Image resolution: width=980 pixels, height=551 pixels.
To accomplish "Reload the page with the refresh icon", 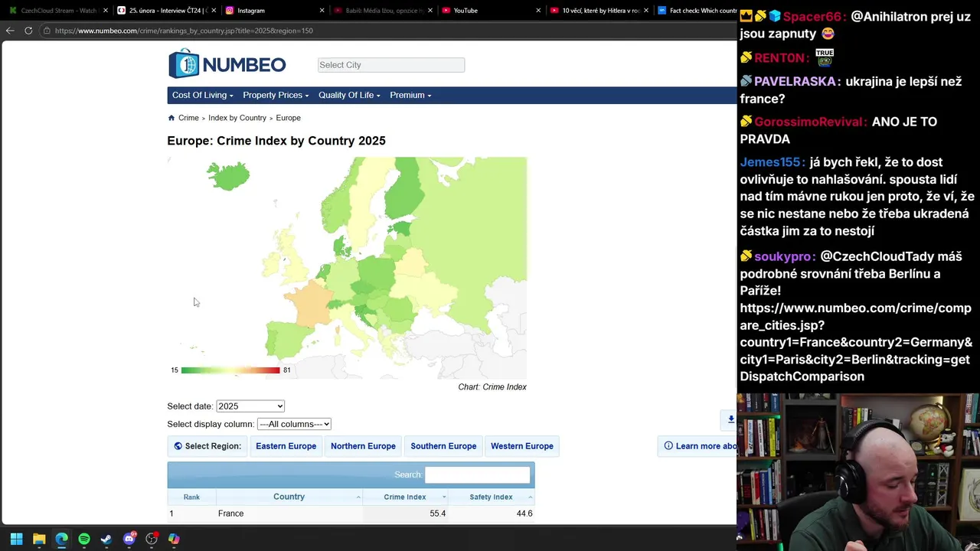I will [28, 31].
